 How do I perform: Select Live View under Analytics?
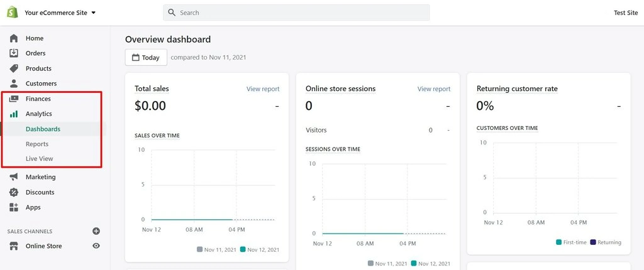40,158
